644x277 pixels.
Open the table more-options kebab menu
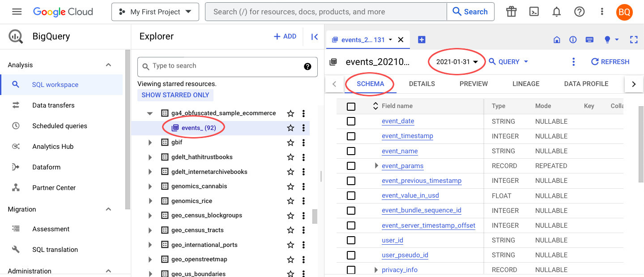click(x=573, y=62)
